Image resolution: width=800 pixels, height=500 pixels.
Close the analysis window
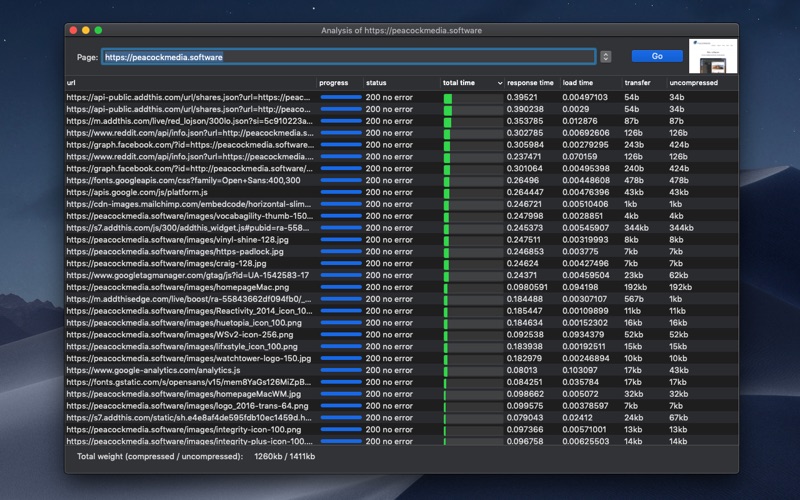click(73, 30)
